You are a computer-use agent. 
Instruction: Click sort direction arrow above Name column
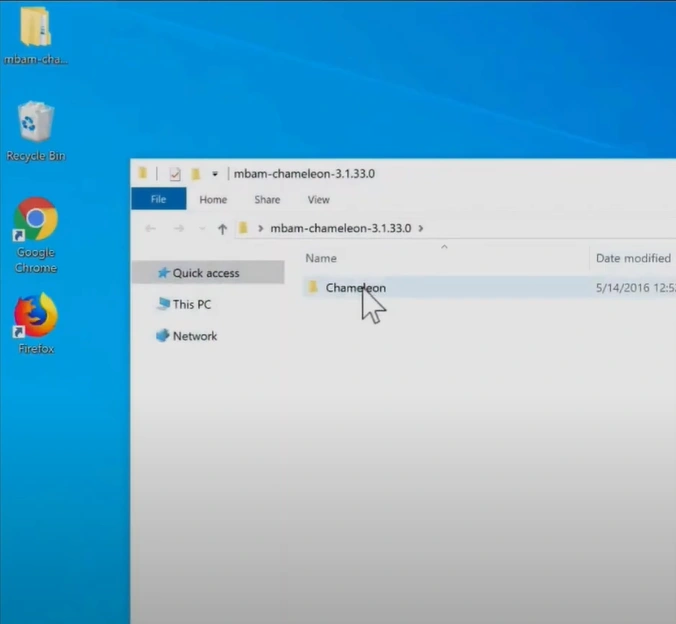click(x=444, y=247)
